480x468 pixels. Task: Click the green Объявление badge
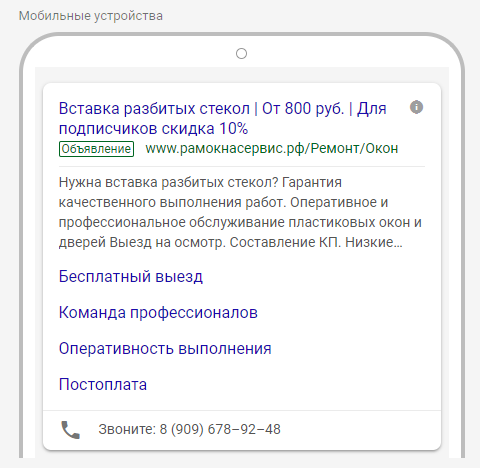pos(96,149)
